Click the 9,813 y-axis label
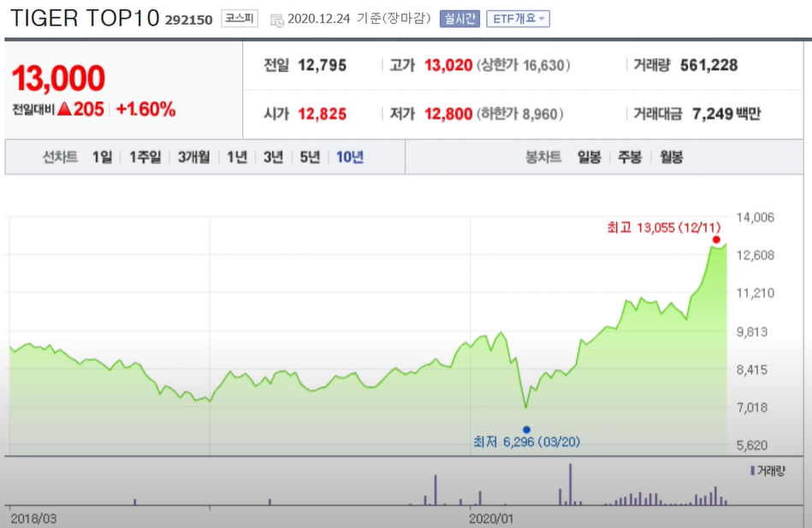The height and width of the screenshot is (528, 812). (752, 332)
